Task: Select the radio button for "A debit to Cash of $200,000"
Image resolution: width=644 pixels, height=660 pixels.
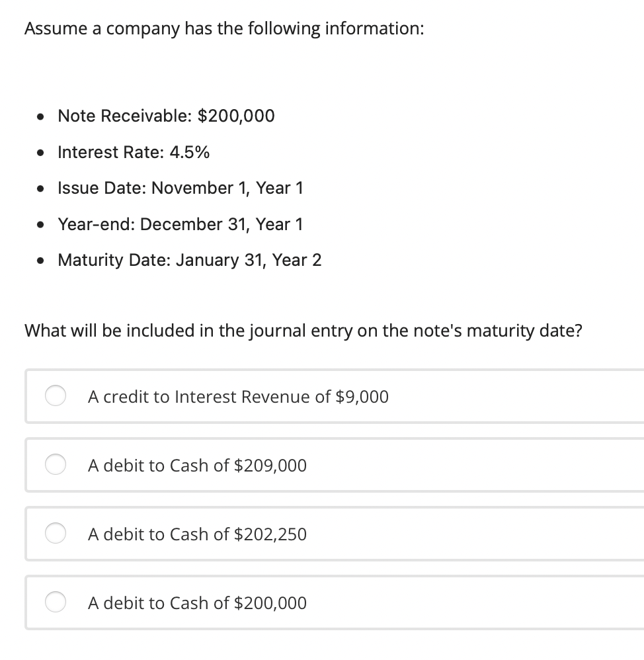Action: tap(56, 602)
